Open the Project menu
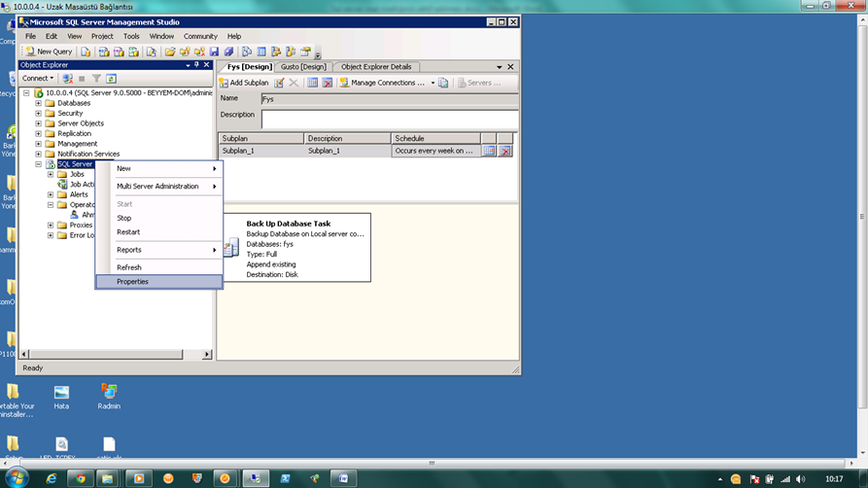The image size is (868, 488). [x=102, y=36]
